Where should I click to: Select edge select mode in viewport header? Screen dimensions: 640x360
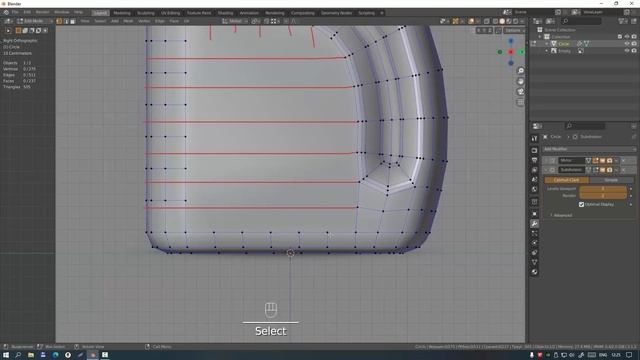[66, 21]
